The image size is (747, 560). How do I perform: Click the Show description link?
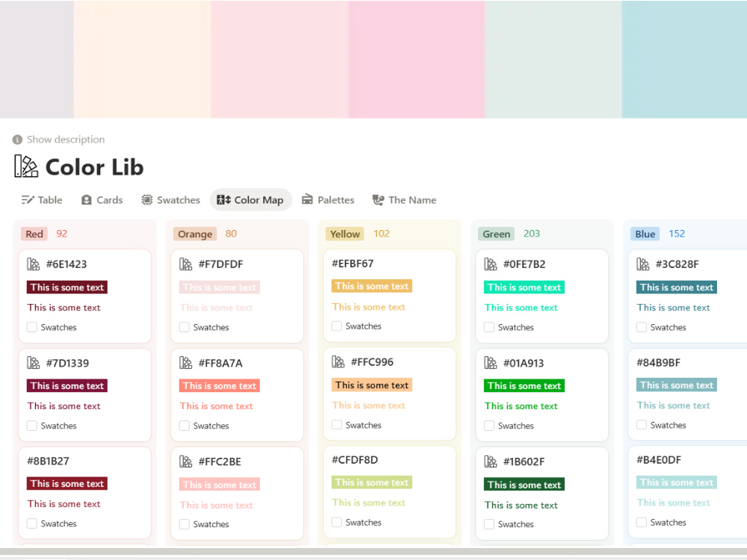point(66,140)
